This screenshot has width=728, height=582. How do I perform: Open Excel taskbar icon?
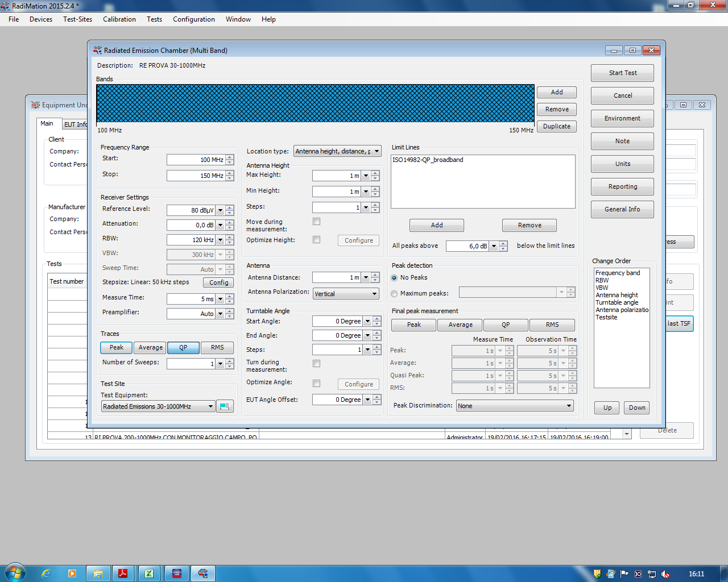148,573
